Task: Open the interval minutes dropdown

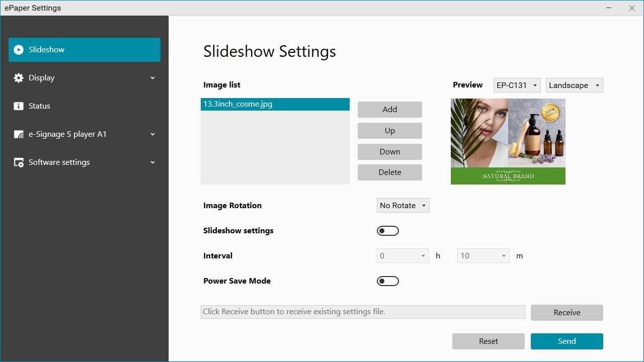Action: coord(482,255)
